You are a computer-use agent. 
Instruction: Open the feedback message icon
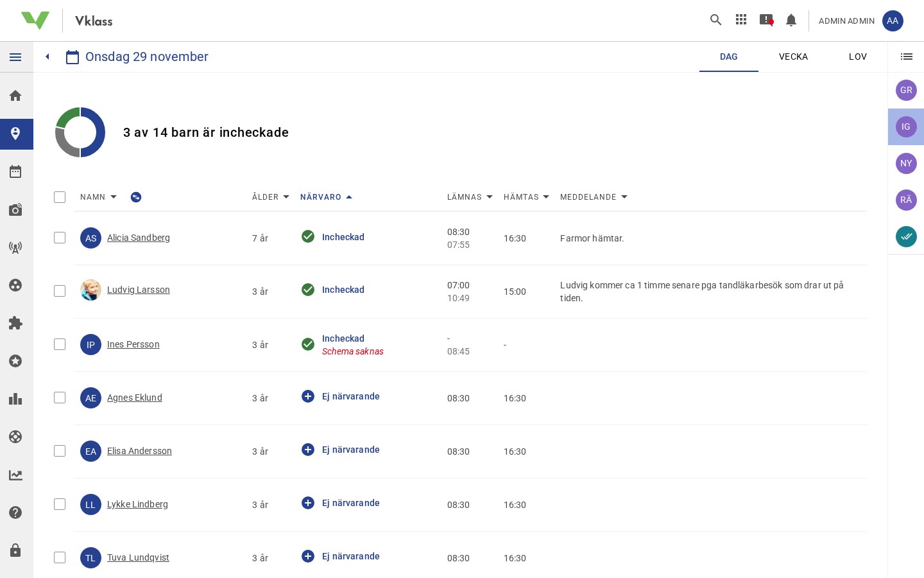[766, 20]
